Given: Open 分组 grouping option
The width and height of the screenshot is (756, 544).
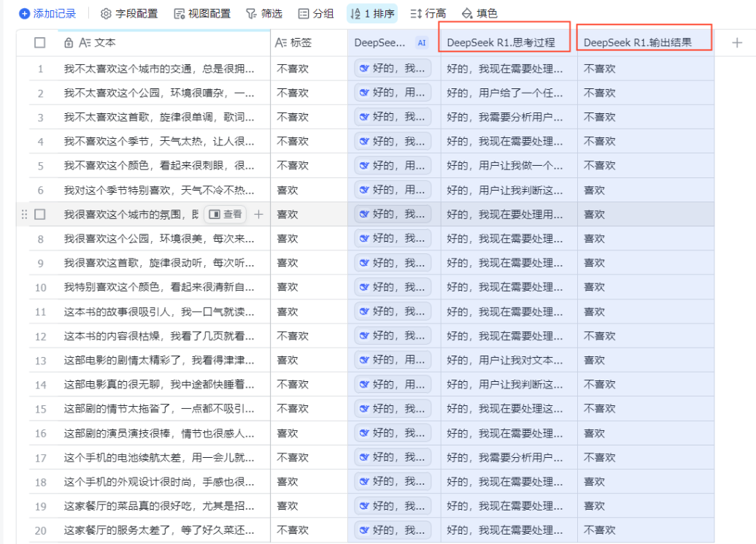Looking at the screenshot, I should [x=316, y=13].
